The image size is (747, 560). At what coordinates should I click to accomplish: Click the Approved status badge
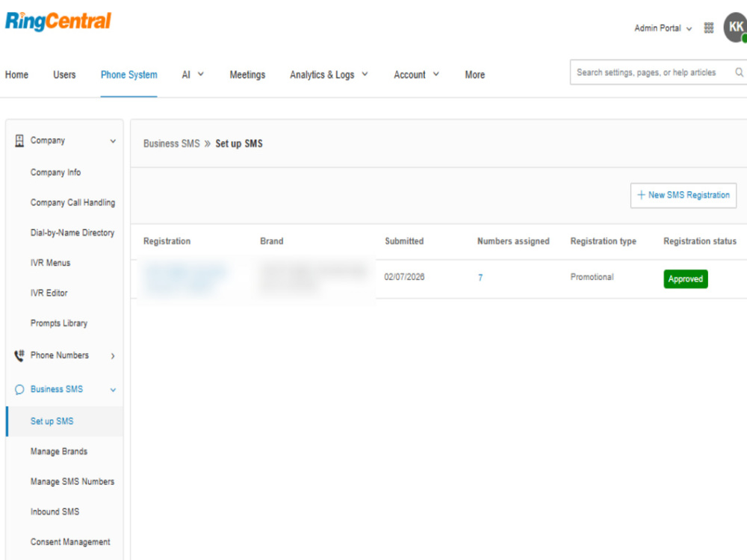point(686,279)
